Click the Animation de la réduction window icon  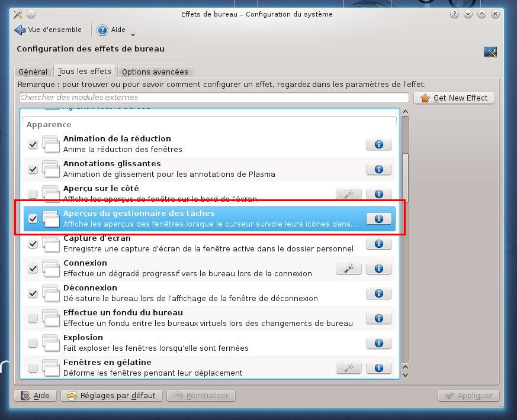point(51,144)
